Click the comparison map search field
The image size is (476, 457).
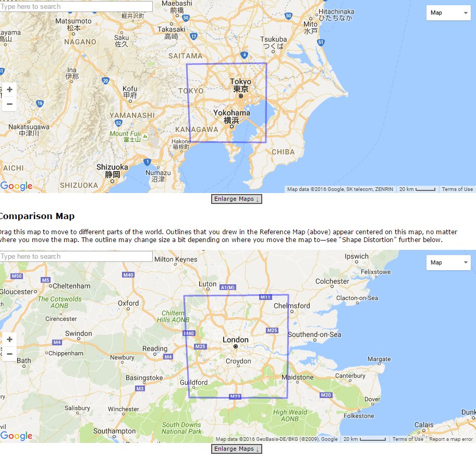pyautogui.click(x=76, y=257)
